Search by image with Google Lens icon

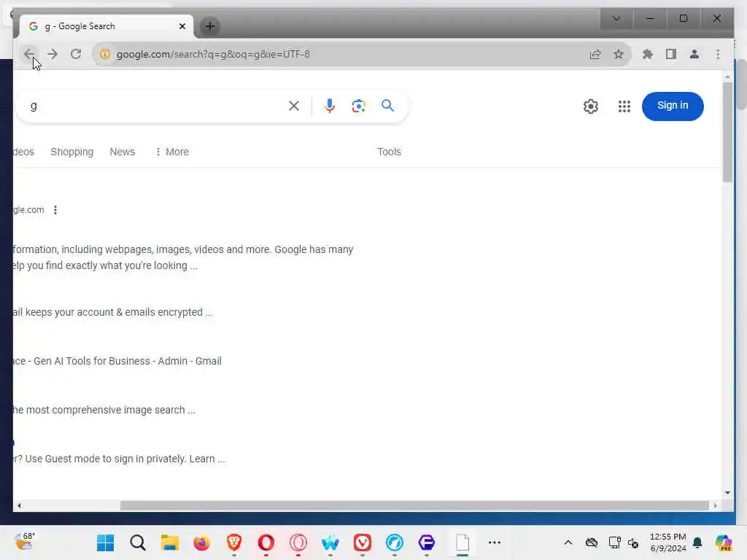pyautogui.click(x=359, y=106)
